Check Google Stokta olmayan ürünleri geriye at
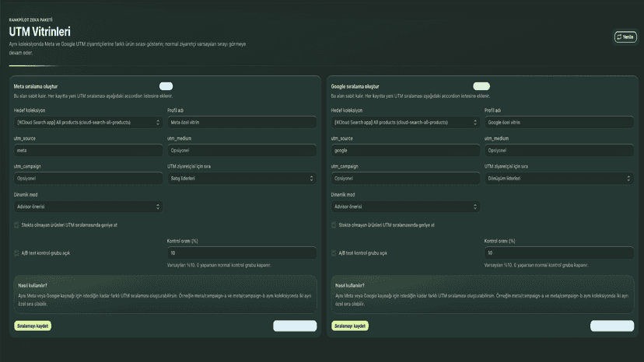This screenshot has width=644, height=362. (334, 225)
